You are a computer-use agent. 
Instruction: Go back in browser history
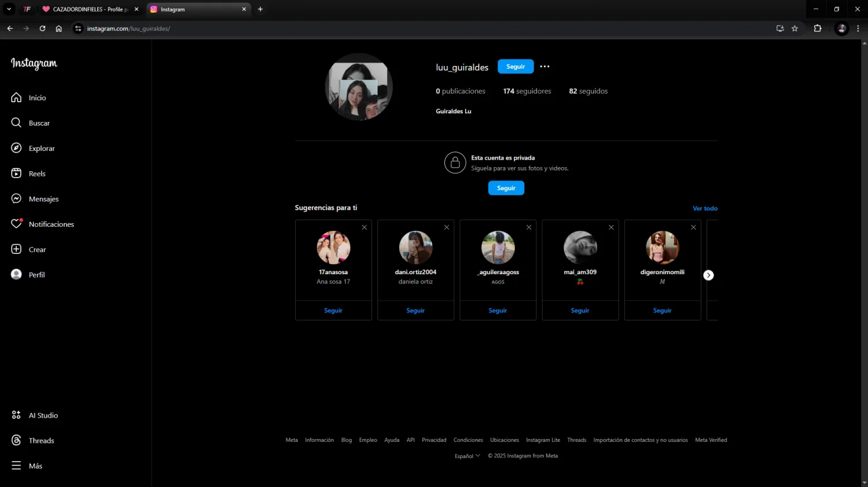[10, 28]
